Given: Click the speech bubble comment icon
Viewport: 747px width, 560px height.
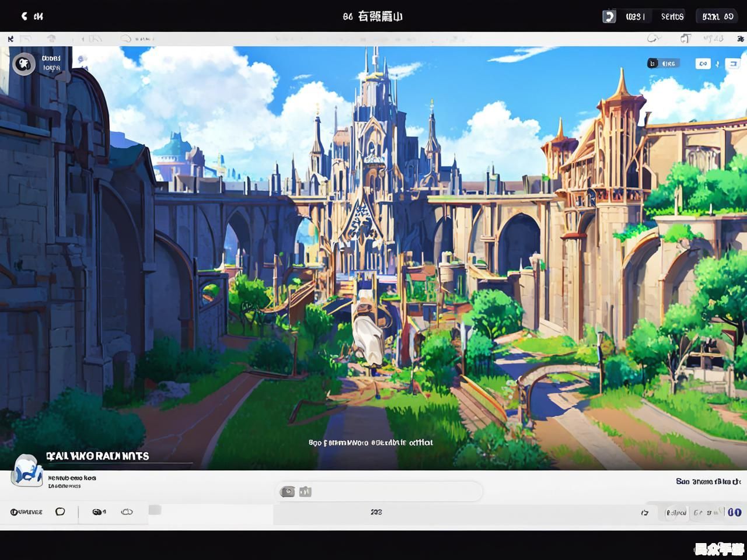Looking at the screenshot, I should (x=60, y=512).
